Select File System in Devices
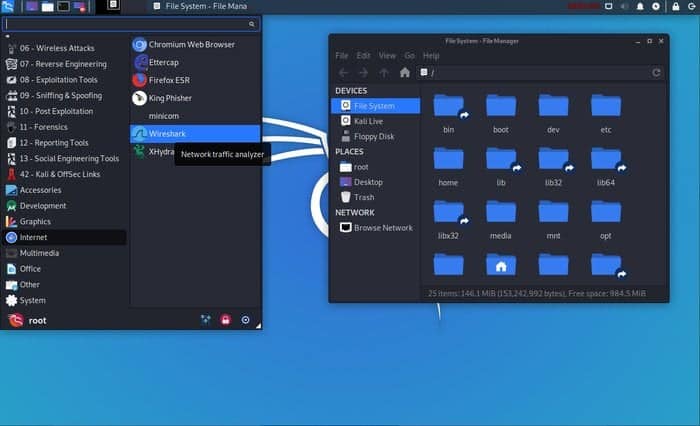The height and width of the screenshot is (426, 700). click(375, 106)
